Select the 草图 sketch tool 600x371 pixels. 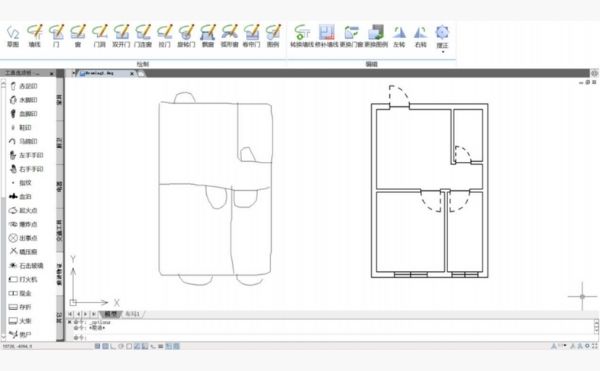[13, 36]
